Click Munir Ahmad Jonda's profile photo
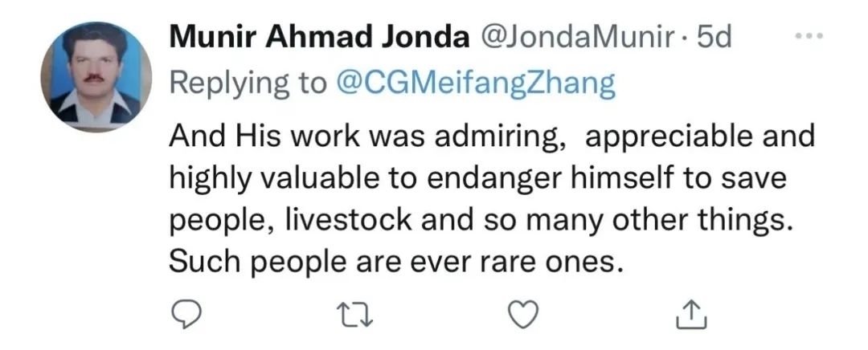 pyautogui.click(x=95, y=77)
